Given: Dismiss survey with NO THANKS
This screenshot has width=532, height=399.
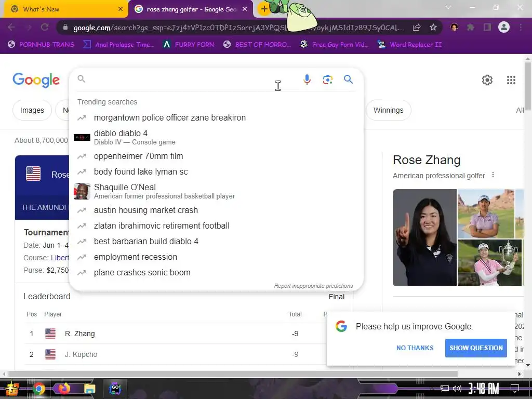Looking at the screenshot, I should 415,348.
